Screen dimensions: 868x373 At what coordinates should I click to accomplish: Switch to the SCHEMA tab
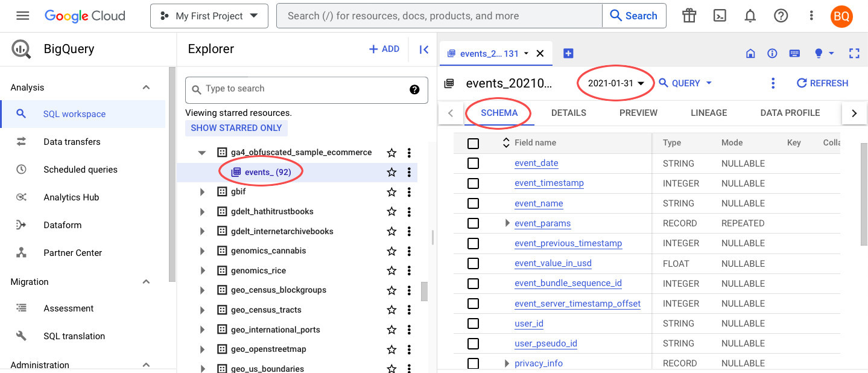pos(499,113)
